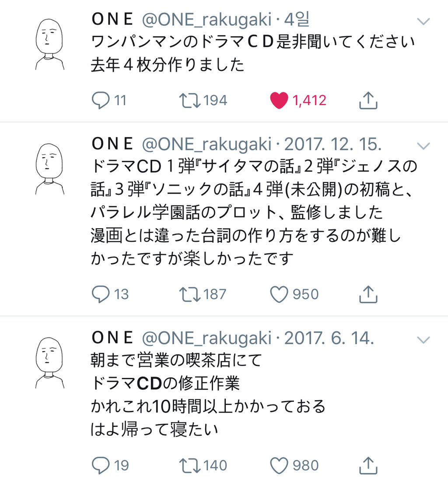Expand options for the December 15 tweet

pyautogui.click(x=423, y=145)
